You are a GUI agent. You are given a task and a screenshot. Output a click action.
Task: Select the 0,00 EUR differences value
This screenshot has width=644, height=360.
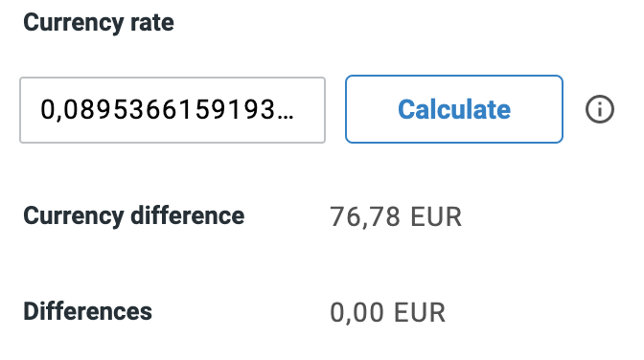pyautogui.click(x=388, y=312)
